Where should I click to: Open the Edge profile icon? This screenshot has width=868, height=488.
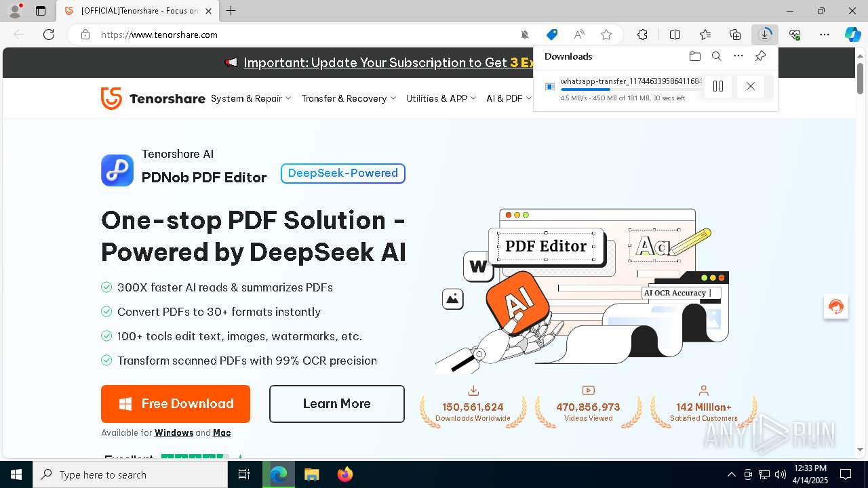[14, 11]
